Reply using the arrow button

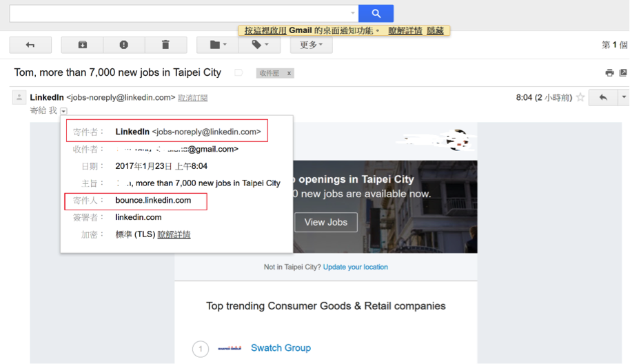[603, 98]
